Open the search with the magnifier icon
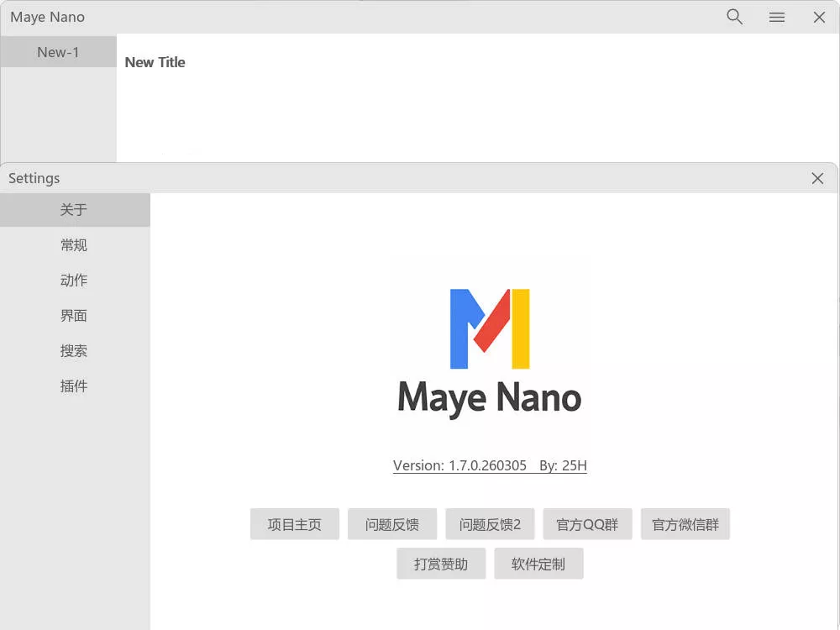Screen dimensions: 840x630 (734, 17)
